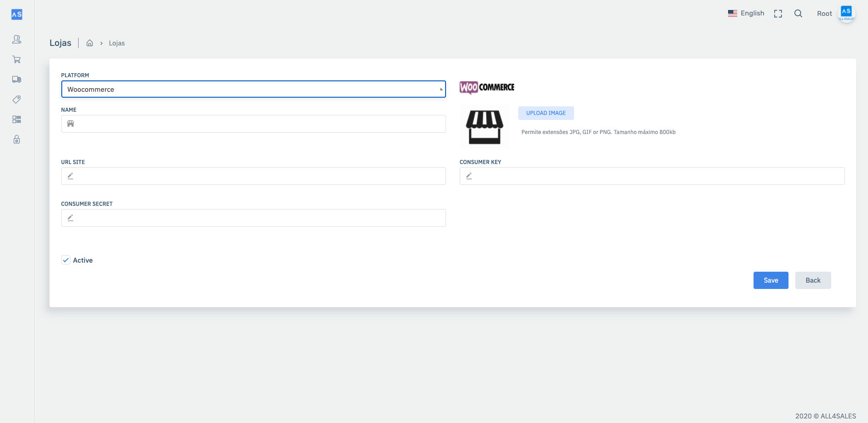The height and width of the screenshot is (423, 868).
Task: Expand the Platform dropdown
Action: pos(253,89)
